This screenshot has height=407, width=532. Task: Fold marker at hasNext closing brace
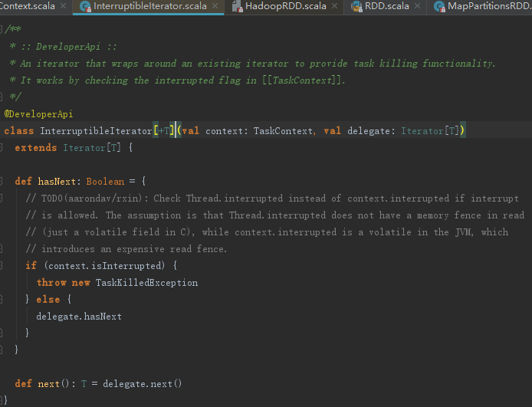pos(1,350)
